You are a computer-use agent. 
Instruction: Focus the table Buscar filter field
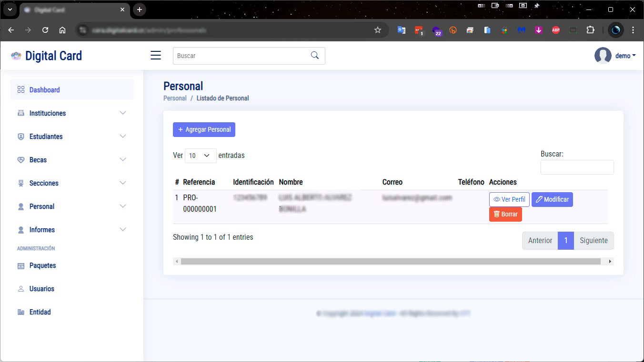(x=577, y=167)
